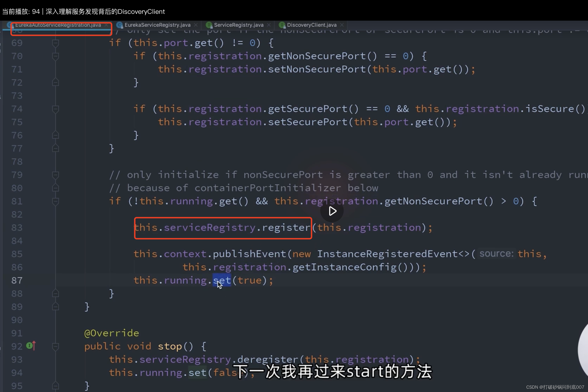Click the fold end marker at line 72
Image resolution: width=588 pixels, height=392 pixels.
coord(56,83)
